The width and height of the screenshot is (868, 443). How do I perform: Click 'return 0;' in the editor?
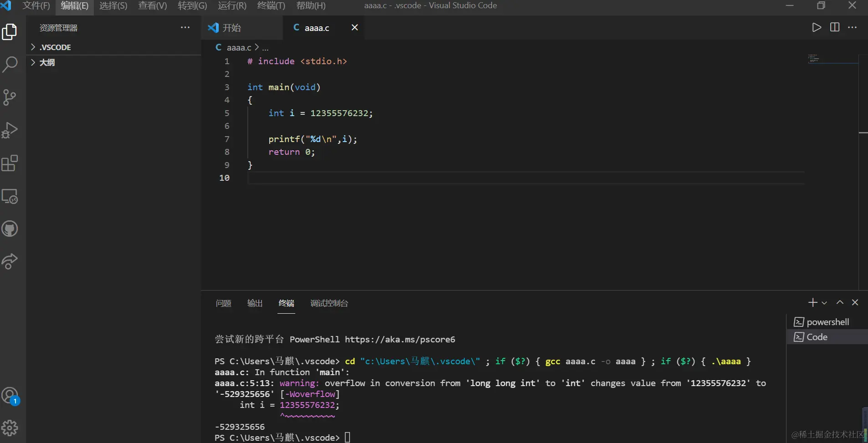[x=292, y=152]
